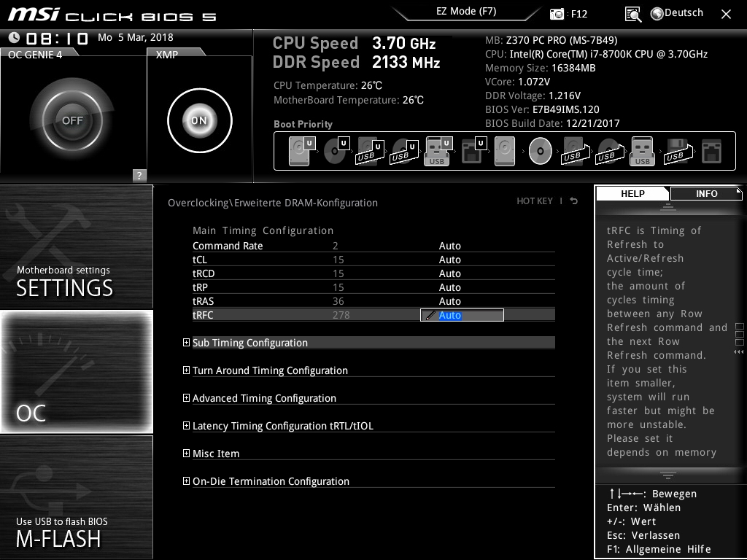747x560 pixels.
Task: Pick the UEFI USB key boot icon
Action: tap(438, 152)
